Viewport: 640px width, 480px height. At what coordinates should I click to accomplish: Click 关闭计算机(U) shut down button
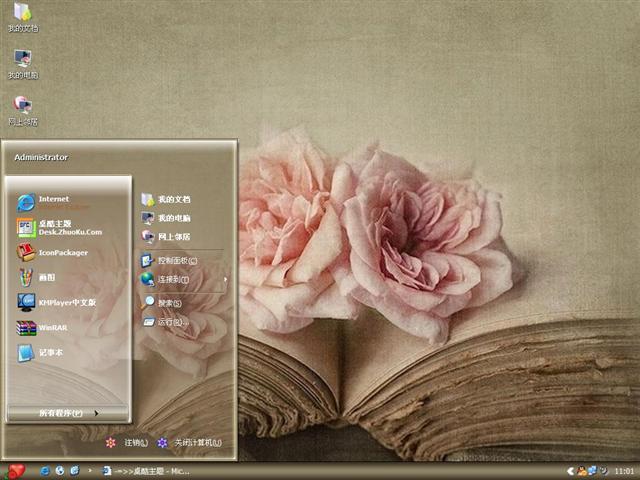click(x=189, y=442)
